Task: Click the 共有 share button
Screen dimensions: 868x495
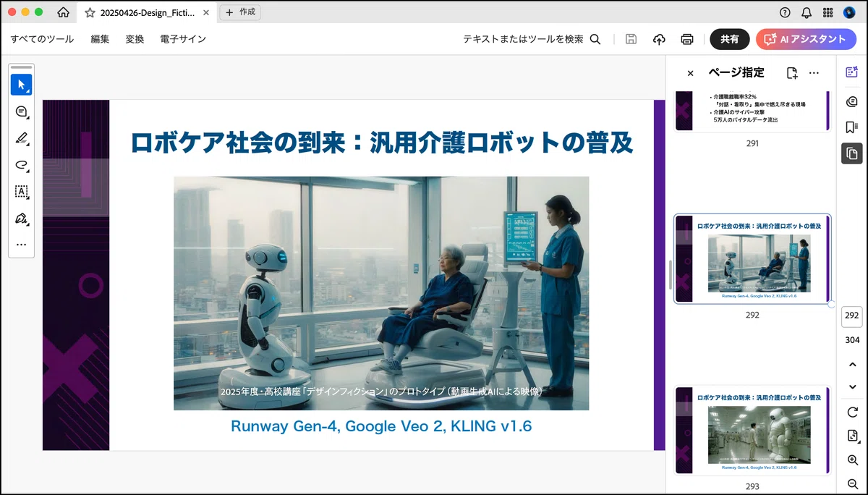Action: (x=729, y=39)
